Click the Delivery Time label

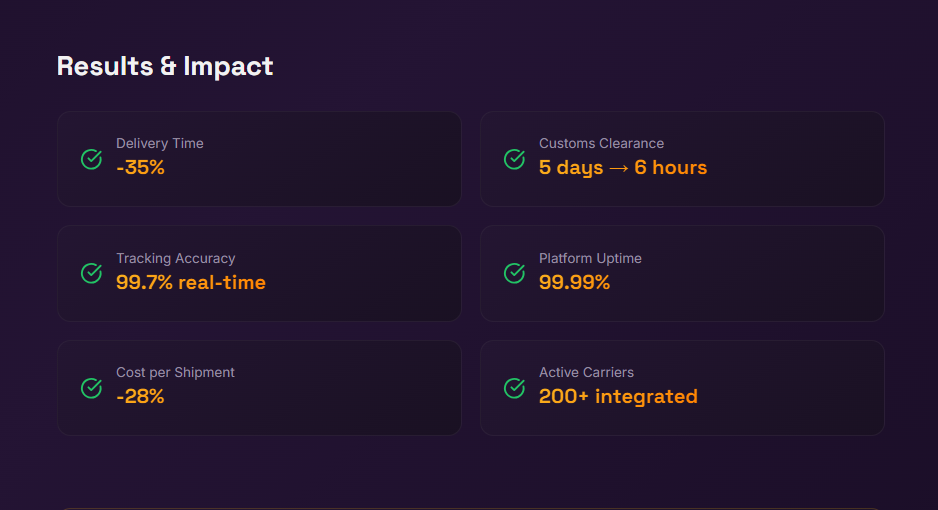[159, 144]
